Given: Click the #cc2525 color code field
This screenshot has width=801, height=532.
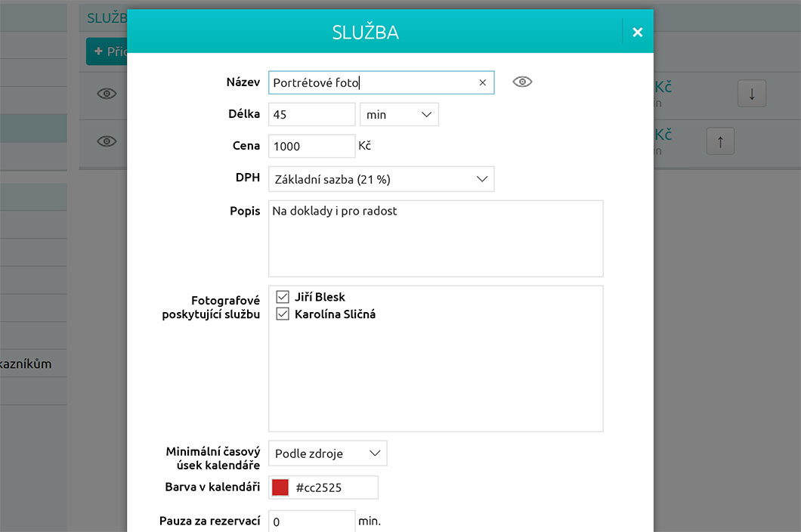Looking at the screenshot, I should (x=334, y=487).
